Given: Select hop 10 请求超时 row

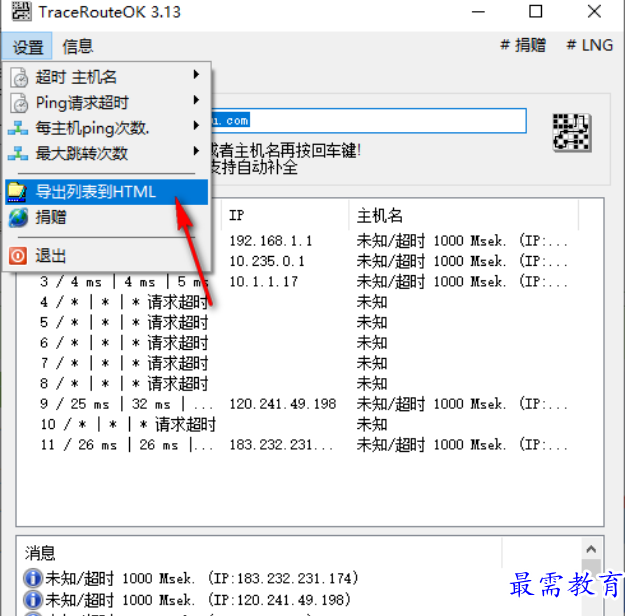Looking at the screenshot, I should coord(310,424).
